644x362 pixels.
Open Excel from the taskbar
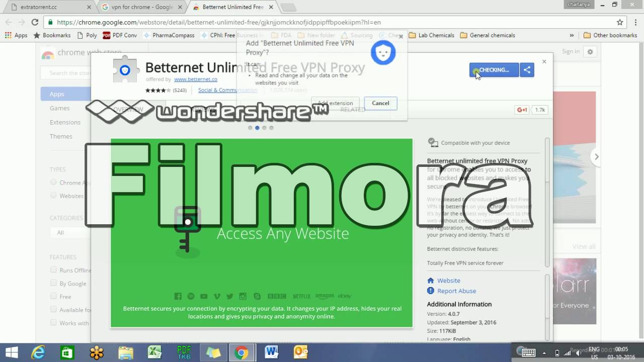154,352
